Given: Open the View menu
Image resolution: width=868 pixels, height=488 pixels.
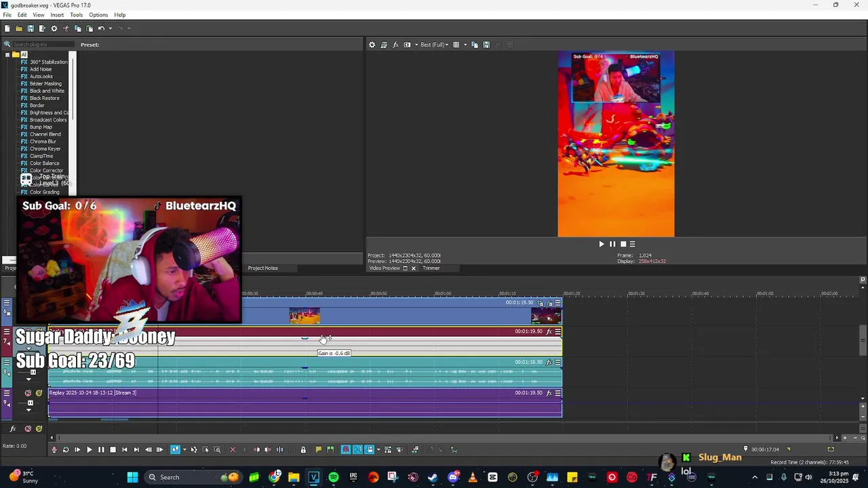Looking at the screenshot, I should click(39, 15).
